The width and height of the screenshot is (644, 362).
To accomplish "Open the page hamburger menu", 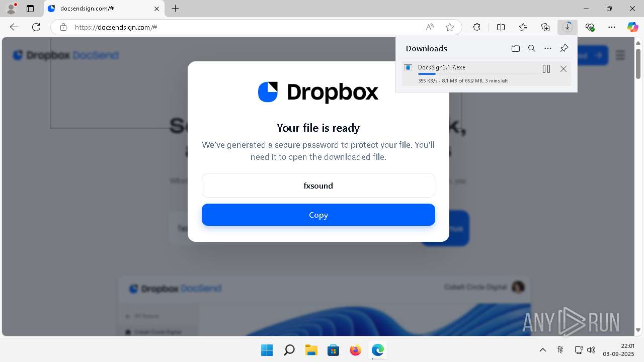I will [620, 55].
